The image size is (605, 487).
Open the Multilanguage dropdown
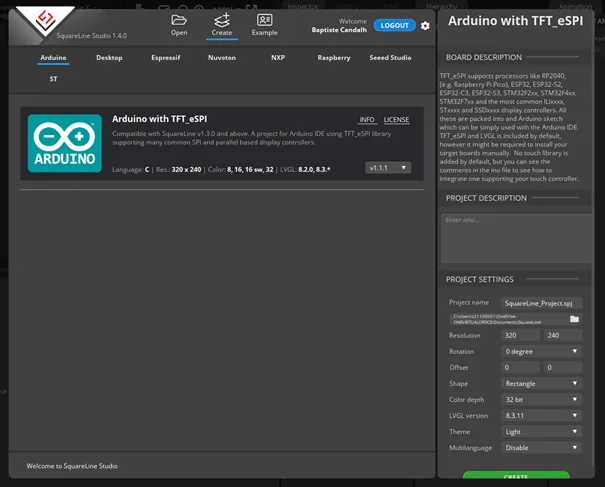541,448
